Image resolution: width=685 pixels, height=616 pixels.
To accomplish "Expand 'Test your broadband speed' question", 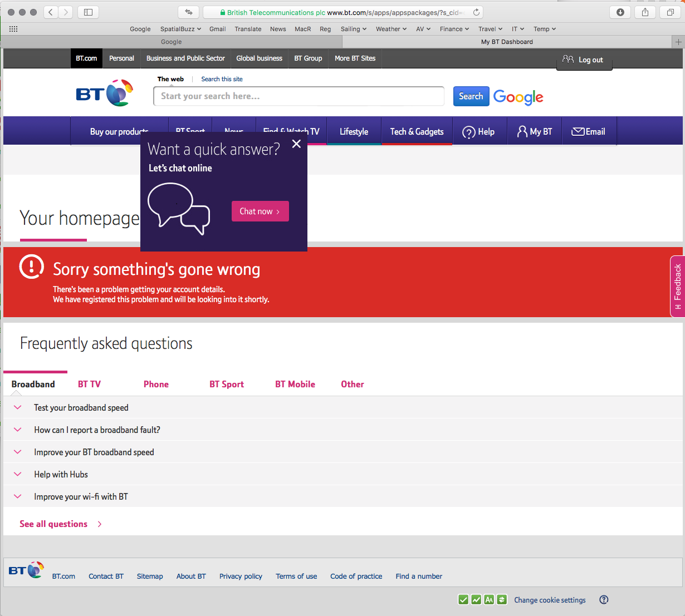I will (x=81, y=407).
